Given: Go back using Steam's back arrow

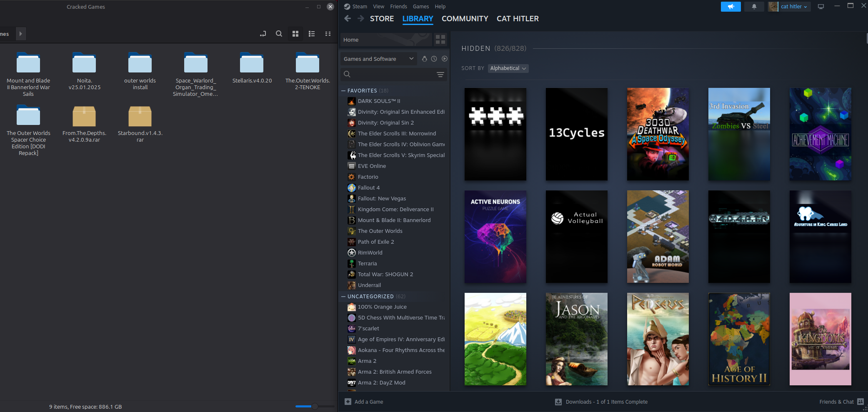Looking at the screenshot, I should (348, 19).
